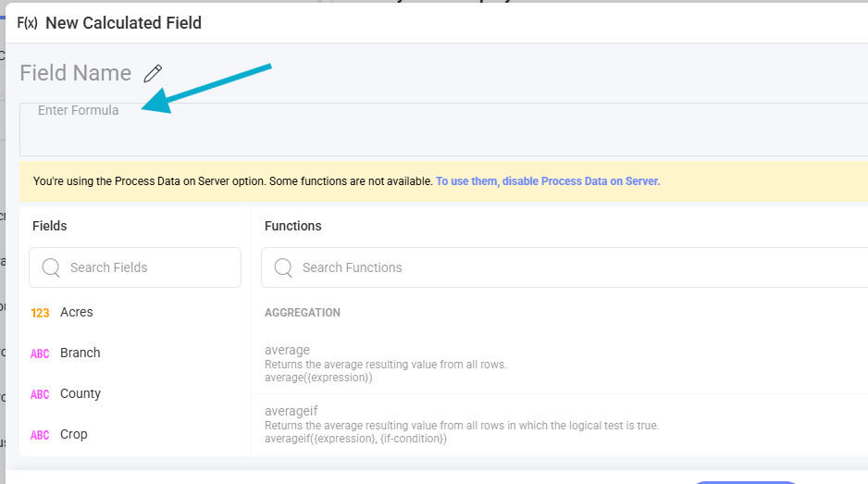The image size is (868, 484).
Task: Click the ABC text icon beside Branch
Action: point(40,354)
